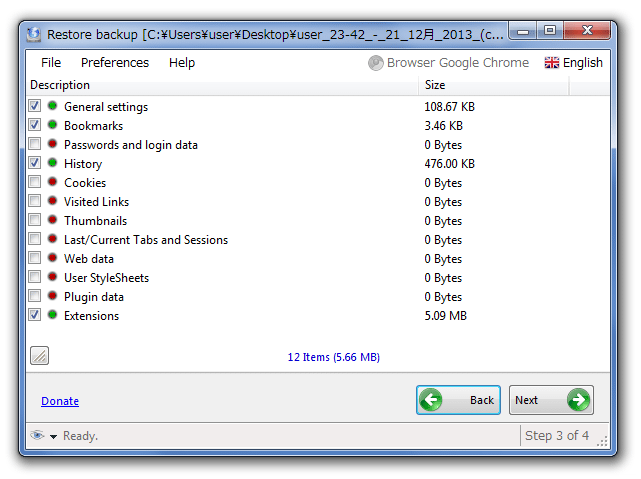Click select-all toggle icon below the list
Viewport: 641px width, 479px height.
(x=40, y=356)
